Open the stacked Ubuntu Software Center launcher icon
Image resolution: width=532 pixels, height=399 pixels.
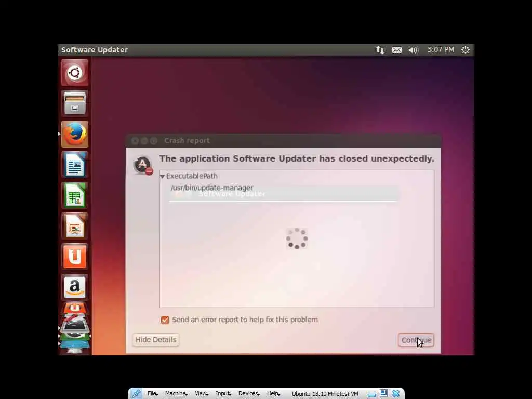(x=75, y=308)
